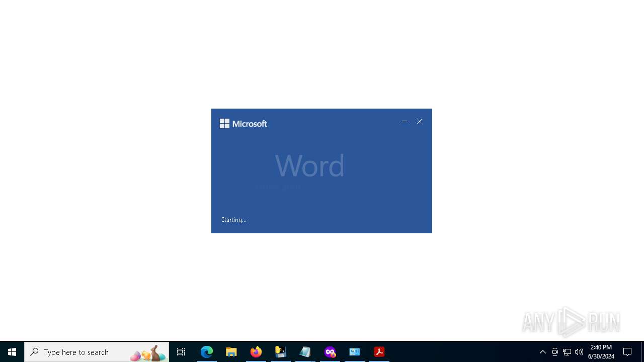Focus the taskbar search box
The image size is (644, 362).
pyautogui.click(x=97, y=352)
